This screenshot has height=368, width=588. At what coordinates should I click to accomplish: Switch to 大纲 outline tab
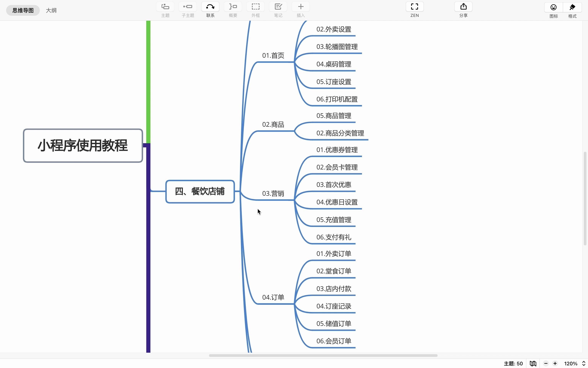(51, 11)
